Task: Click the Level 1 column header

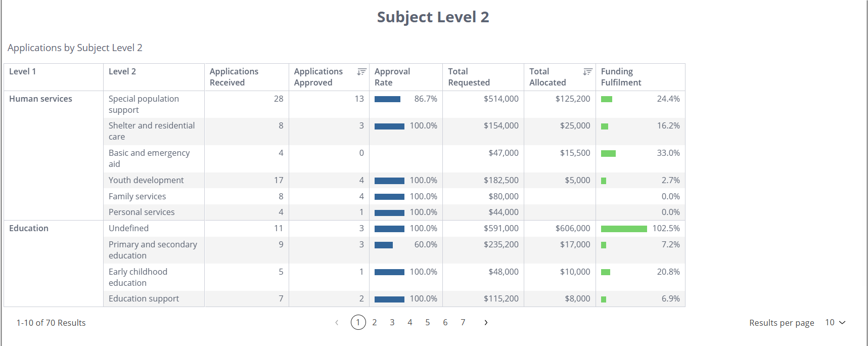Action: [23, 72]
